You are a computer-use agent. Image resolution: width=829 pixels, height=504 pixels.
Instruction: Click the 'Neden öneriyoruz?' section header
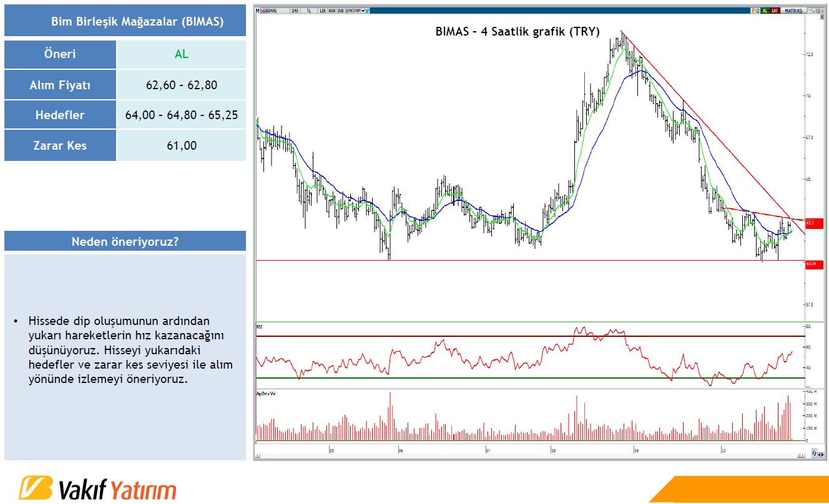[125, 241]
